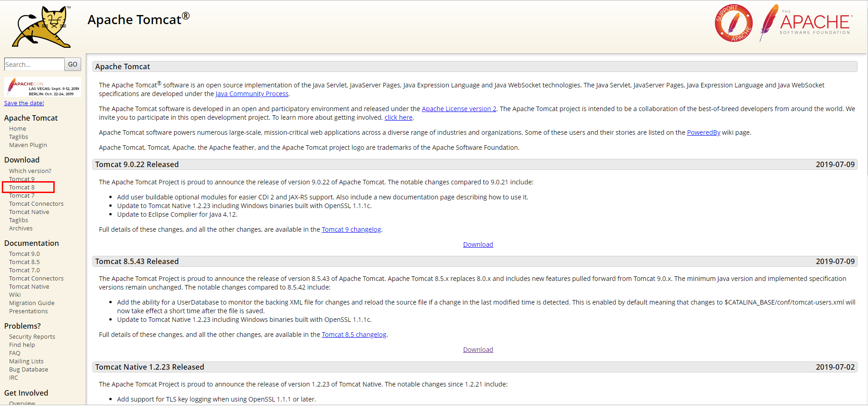
Task: Open the Apache Software Foundation logo
Action: 806,22
